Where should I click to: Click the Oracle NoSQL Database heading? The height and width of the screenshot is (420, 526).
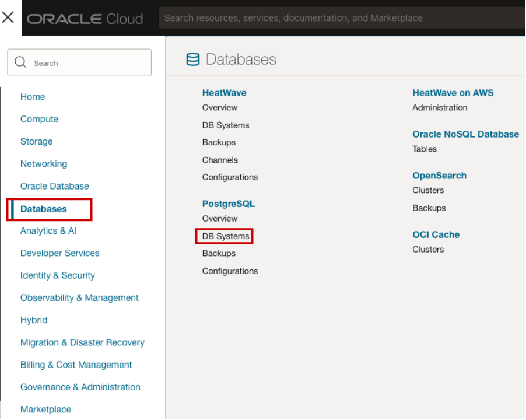click(x=465, y=135)
